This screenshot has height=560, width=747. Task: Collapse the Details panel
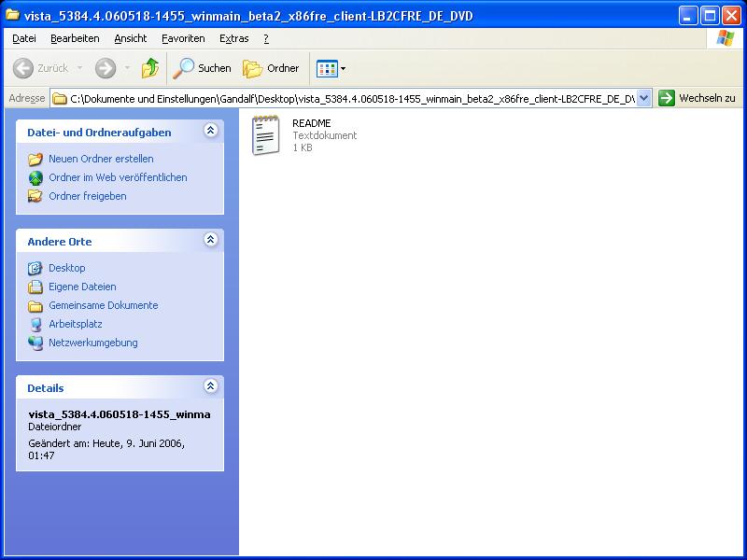click(211, 385)
